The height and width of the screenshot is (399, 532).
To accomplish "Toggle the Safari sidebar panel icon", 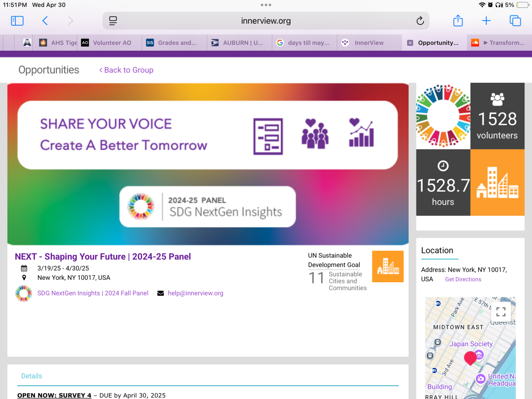I will tap(17, 21).
